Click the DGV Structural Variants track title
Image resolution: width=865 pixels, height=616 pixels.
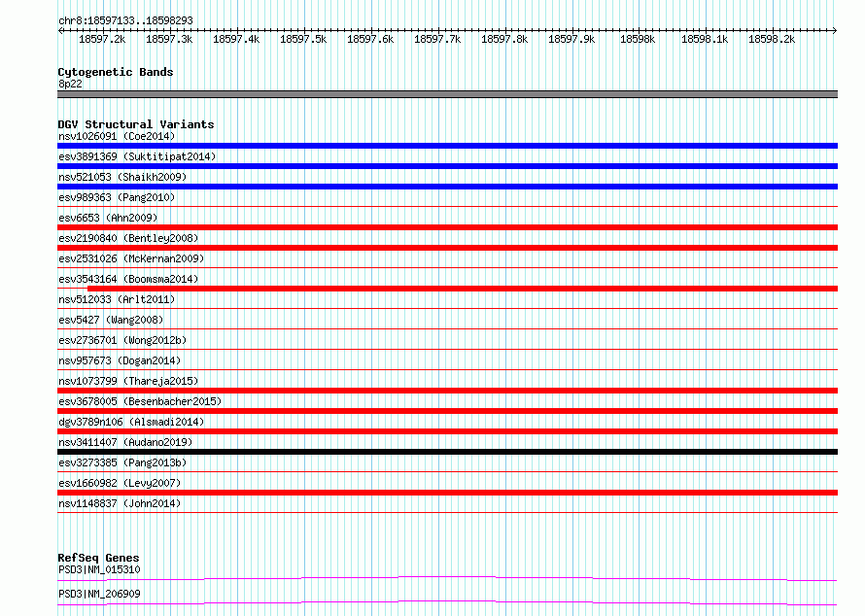pos(136,124)
